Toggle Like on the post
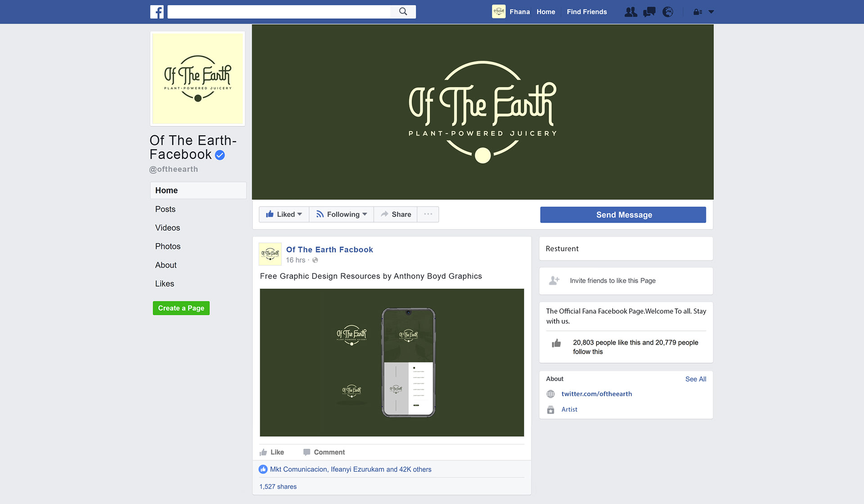 coord(272,452)
